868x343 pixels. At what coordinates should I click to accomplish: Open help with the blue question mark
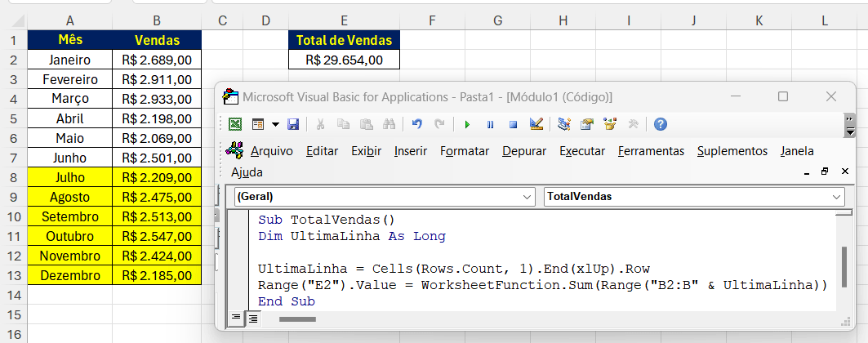pyautogui.click(x=661, y=124)
